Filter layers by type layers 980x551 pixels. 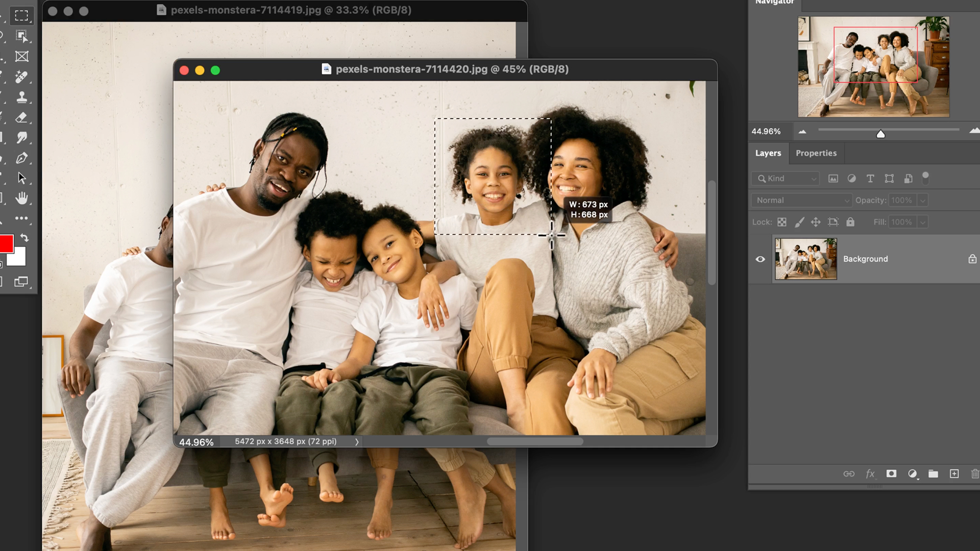point(870,179)
